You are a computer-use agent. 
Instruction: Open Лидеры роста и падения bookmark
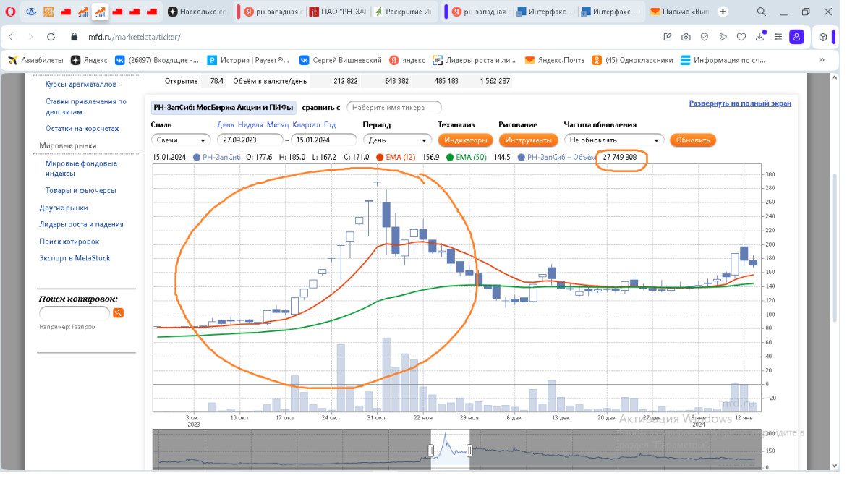475,60
